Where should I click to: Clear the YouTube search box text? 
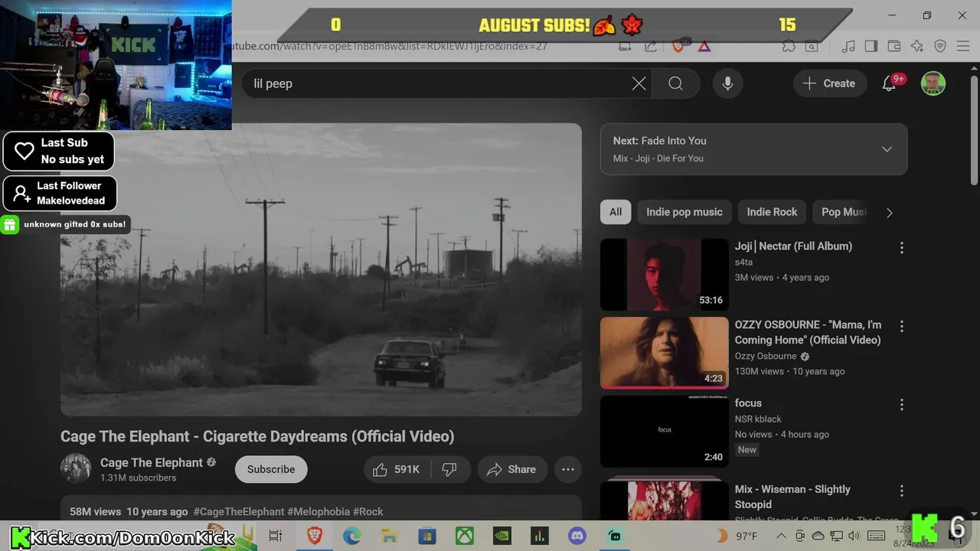(639, 83)
